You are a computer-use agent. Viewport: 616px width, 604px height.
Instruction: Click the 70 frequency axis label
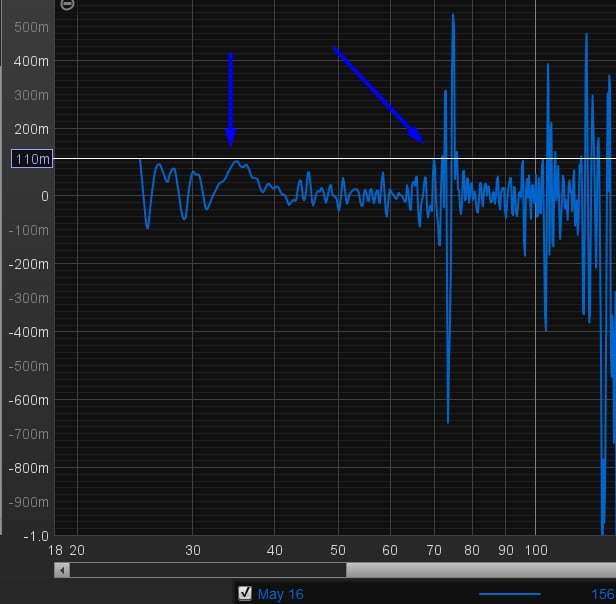click(434, 550)
